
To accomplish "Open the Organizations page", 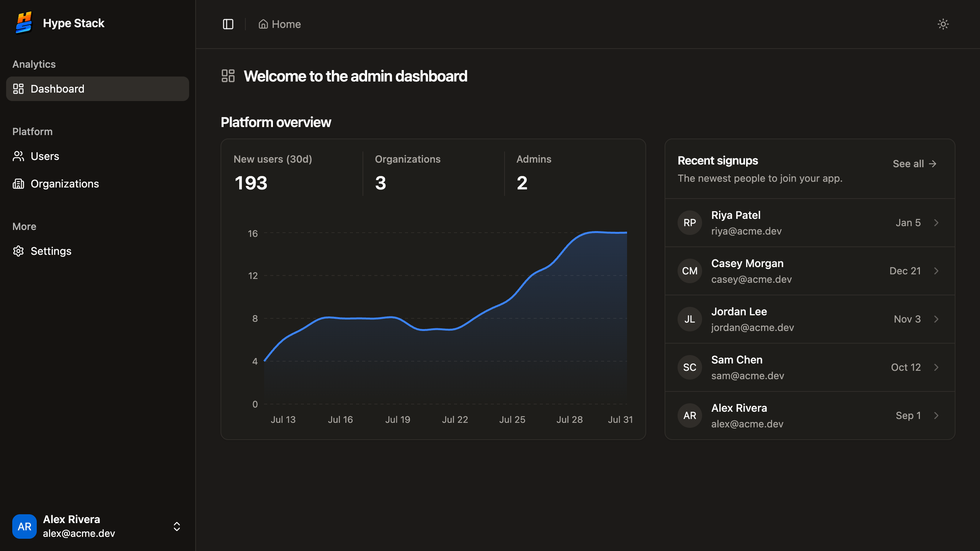I will point(98,184).
